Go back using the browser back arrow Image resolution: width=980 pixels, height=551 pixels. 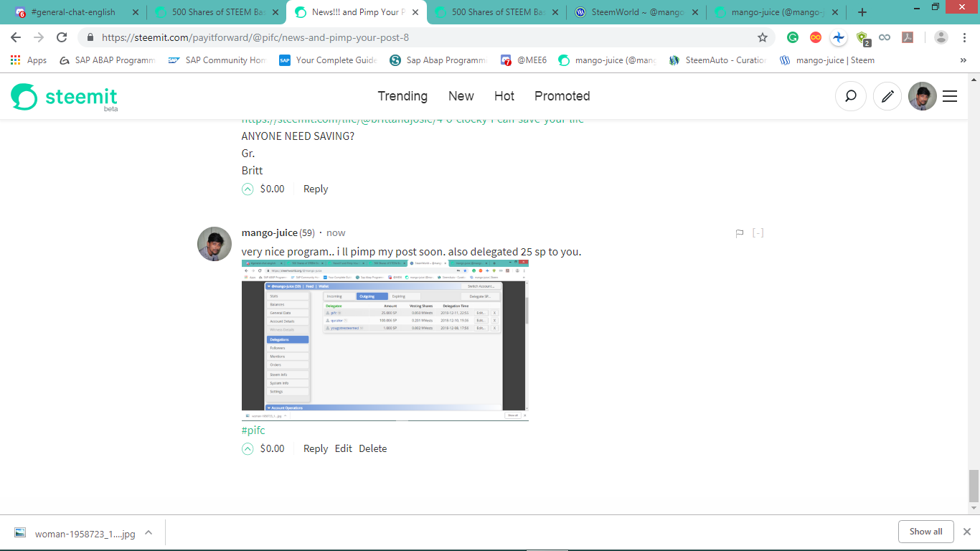coord(16,37)
